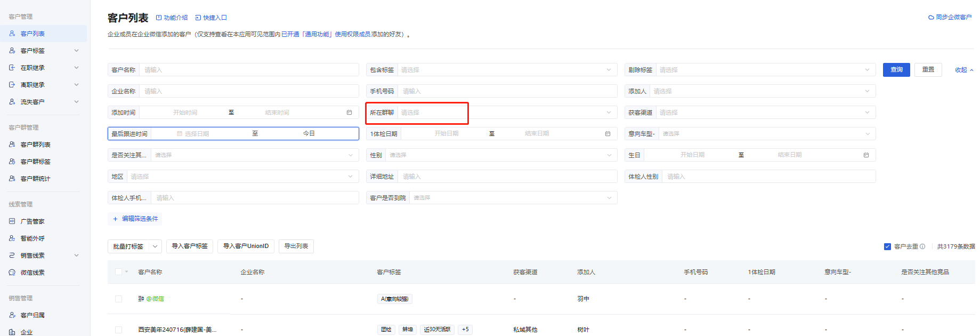Click the 微信线索 sidebar icon
Viewport: 980px width, 336px height.
click(12, 273)
